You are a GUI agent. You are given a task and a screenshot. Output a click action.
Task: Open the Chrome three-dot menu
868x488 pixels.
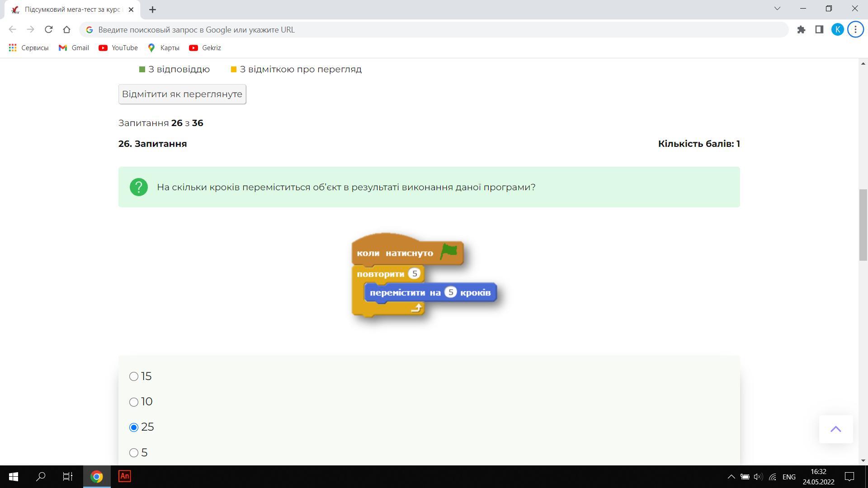click(x=855, y=30)
